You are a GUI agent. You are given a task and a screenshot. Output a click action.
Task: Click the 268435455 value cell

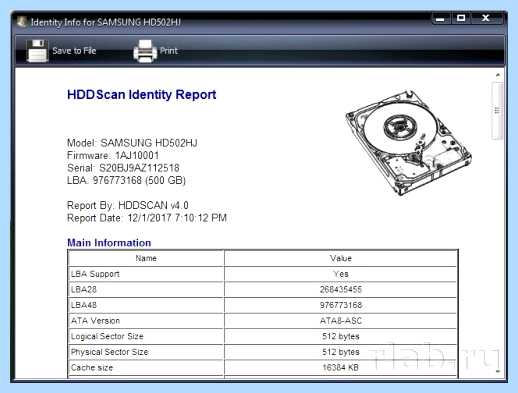(341, 289)
